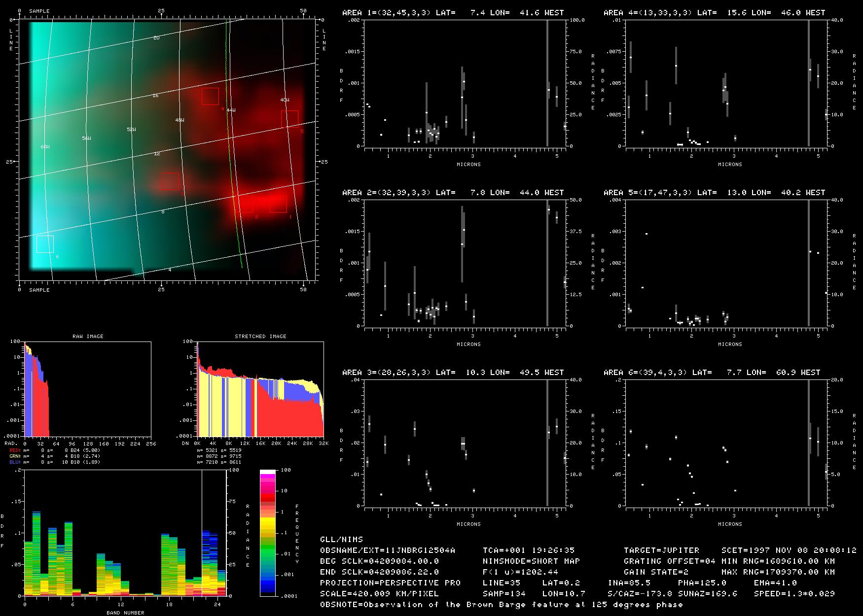Click the LINE=35 field

click(502, 583)
